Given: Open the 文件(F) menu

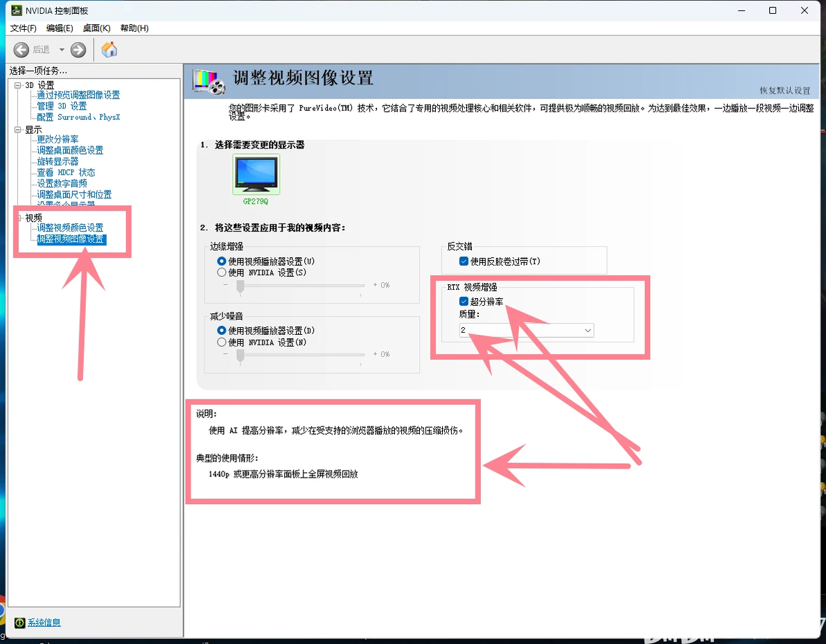Looking at the screenshot, I should pyautogui.click(x=23, y=28).
